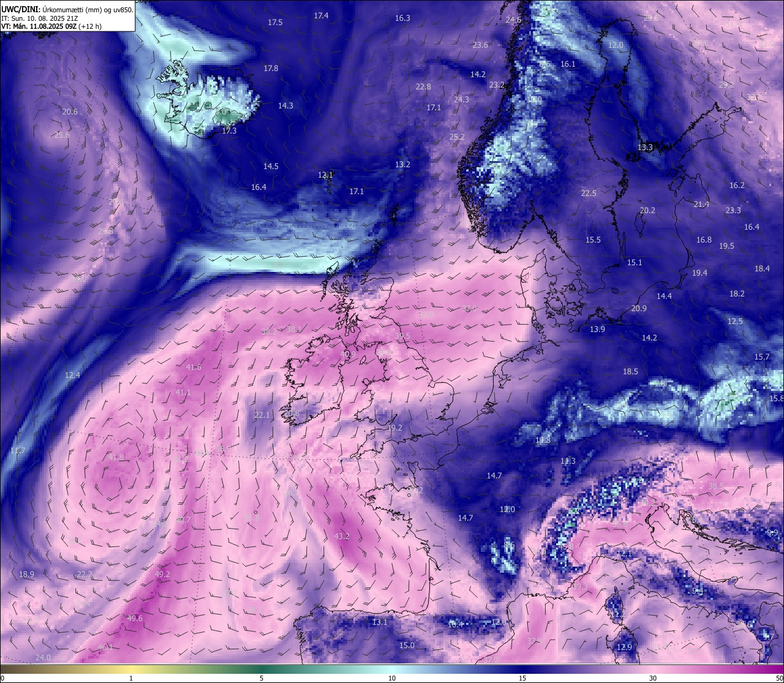Select the 13.9 value near Denmark
Viewport: 784px width, 683px height.
597,330
